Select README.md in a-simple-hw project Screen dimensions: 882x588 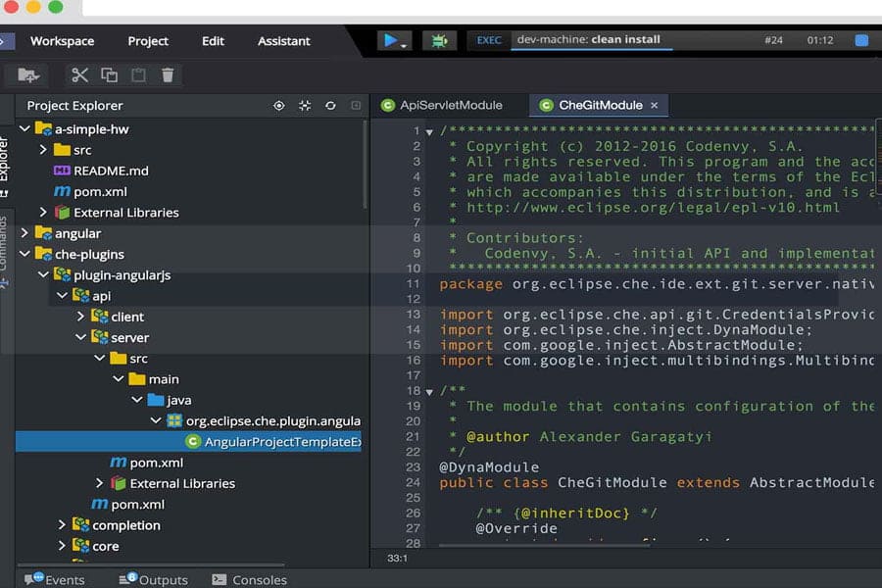click(111, 171)
